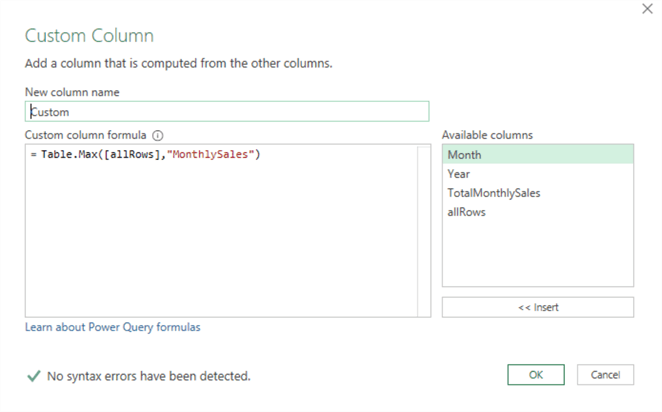Click the Custom Column dialog title
This screenshot has height=412, width=662.
tap(89, 36)
